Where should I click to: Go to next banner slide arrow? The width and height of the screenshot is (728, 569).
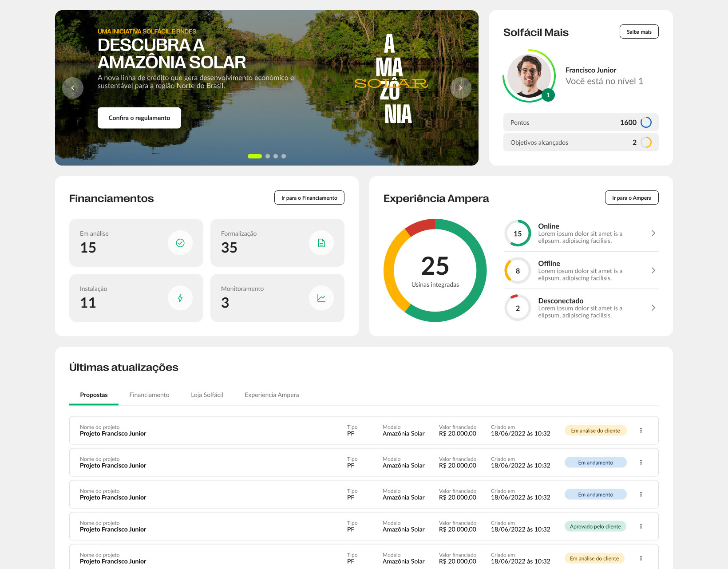[461, 88]
